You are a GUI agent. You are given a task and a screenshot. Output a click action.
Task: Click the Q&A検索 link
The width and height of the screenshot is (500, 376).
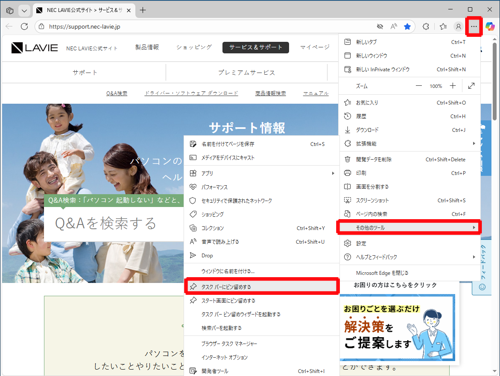(117, 93)
